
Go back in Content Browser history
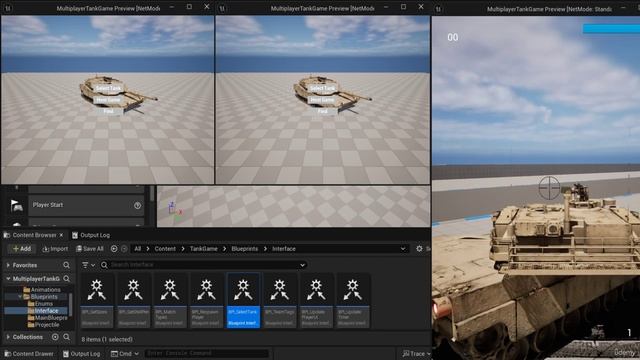coord(114,249)
